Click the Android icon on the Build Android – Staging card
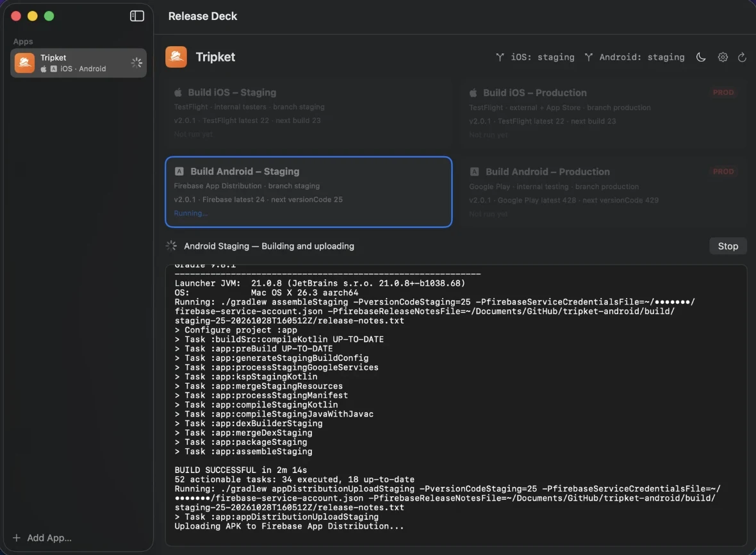The image size is (756, 555). click(179, 171)
